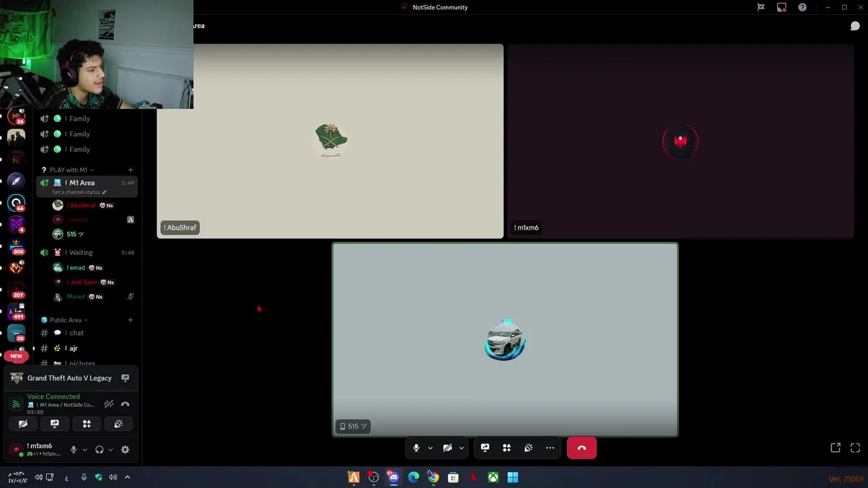Disconnect from voice in voice panel
Image resolution: width=868 pixels, height=488 pixels.
coord(125,405)
